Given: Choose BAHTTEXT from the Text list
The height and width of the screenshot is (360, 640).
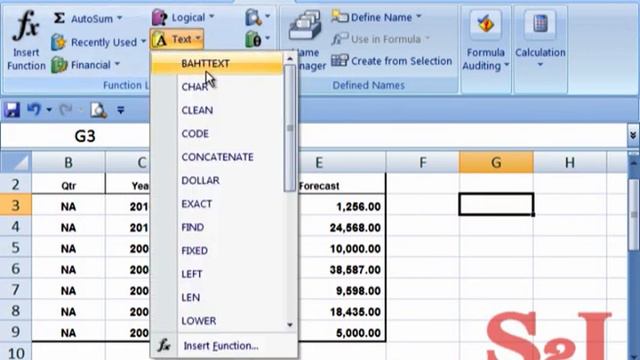Looking at the screenshot, I should (217, 63).
